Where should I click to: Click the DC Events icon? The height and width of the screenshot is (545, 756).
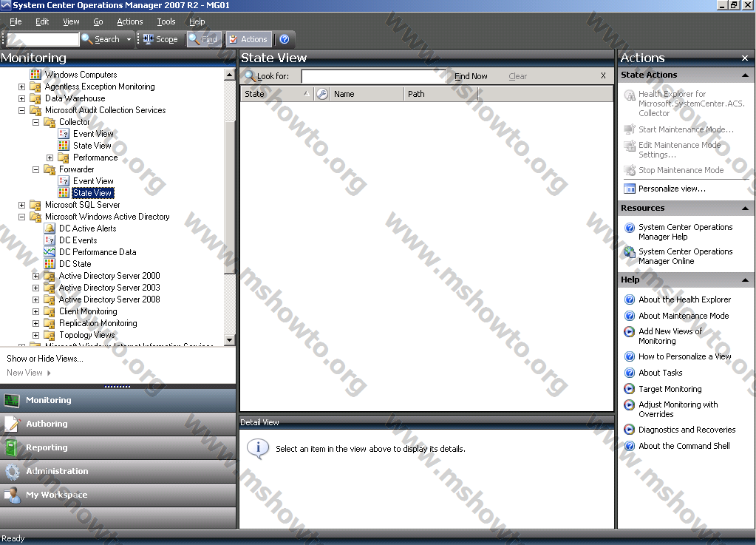(x=50, y=240)
